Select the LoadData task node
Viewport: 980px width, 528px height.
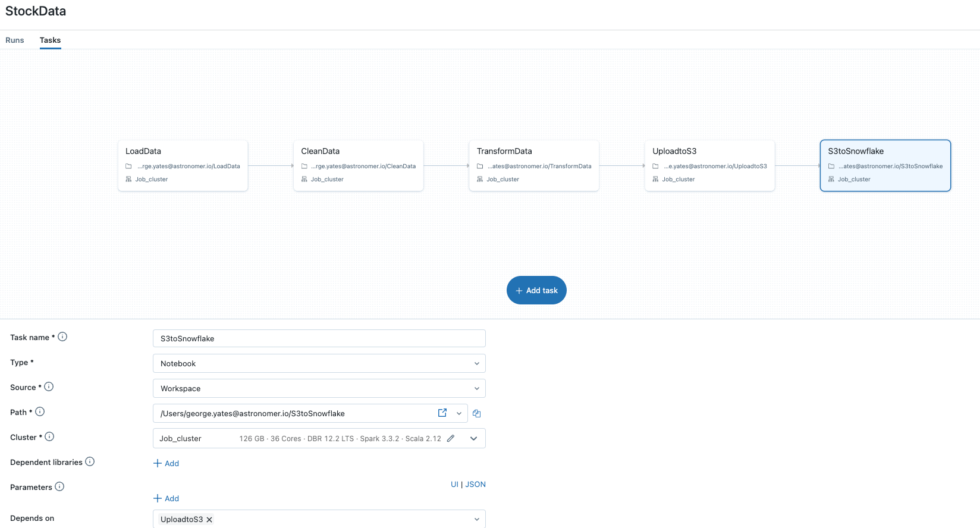pos(183,165)
